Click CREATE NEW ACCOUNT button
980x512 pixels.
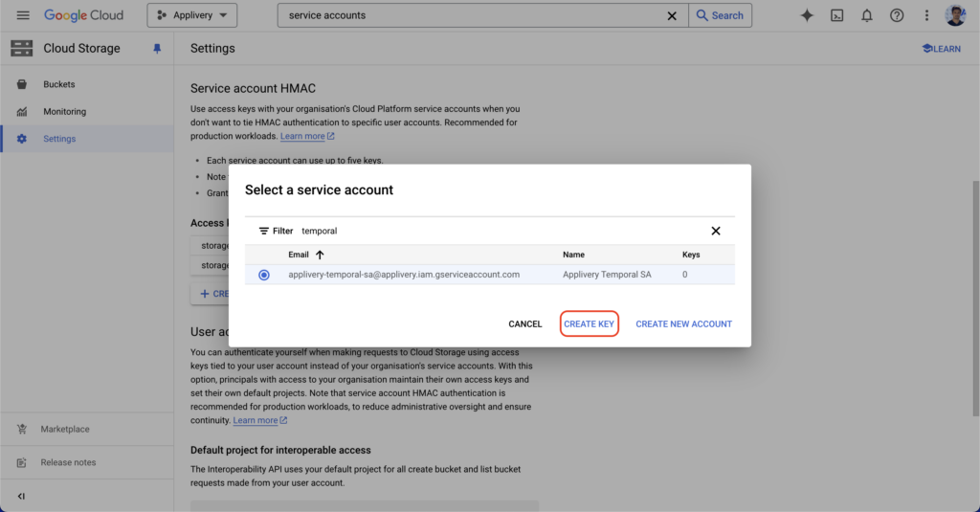(683, 323)
